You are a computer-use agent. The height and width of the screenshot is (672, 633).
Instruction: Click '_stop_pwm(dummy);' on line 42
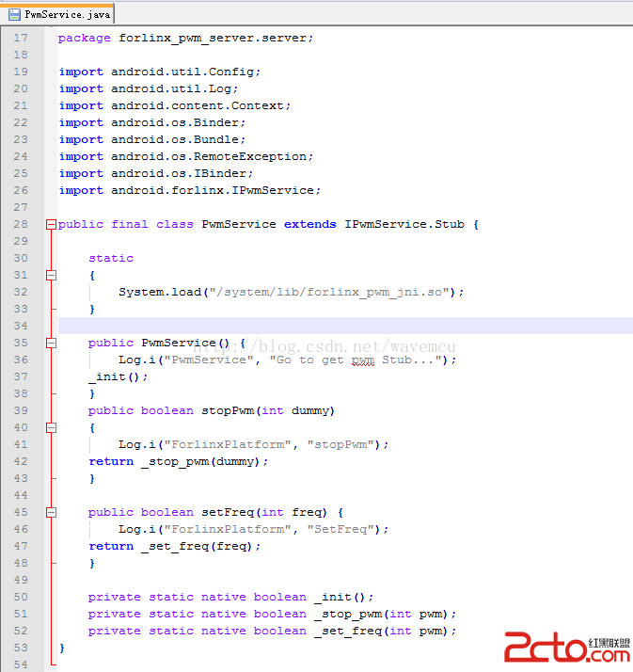tap(204, 461)
